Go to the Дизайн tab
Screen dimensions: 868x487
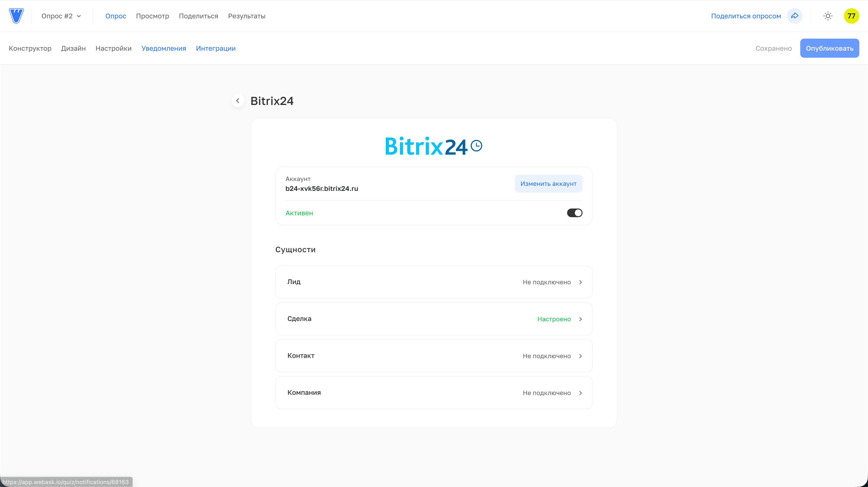[73, 48]
